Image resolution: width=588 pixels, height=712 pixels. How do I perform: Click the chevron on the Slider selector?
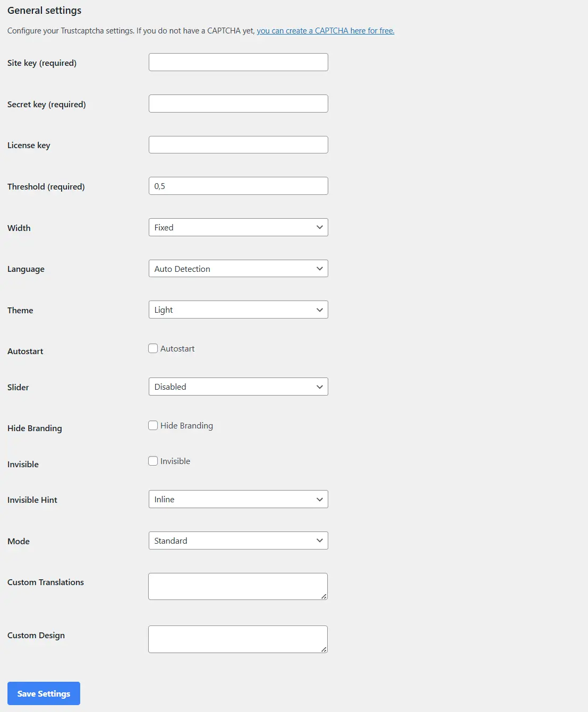tap(319, 387)
